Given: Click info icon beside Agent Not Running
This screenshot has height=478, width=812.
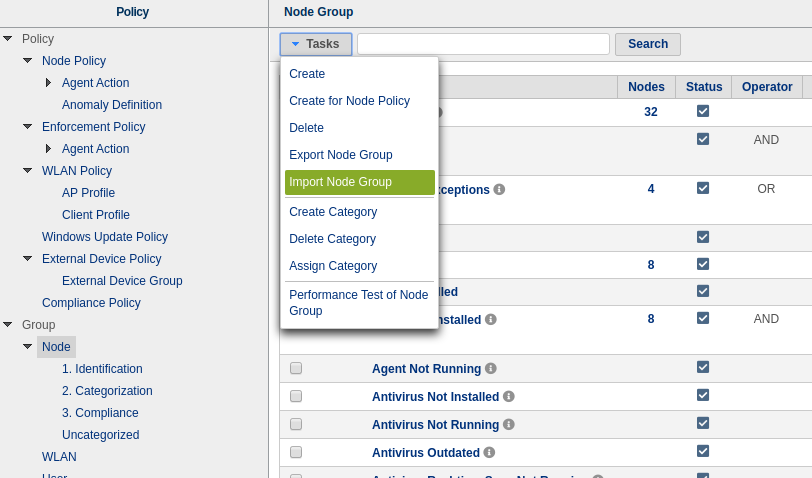Looking at the screenshot, I should pos(491,369).
